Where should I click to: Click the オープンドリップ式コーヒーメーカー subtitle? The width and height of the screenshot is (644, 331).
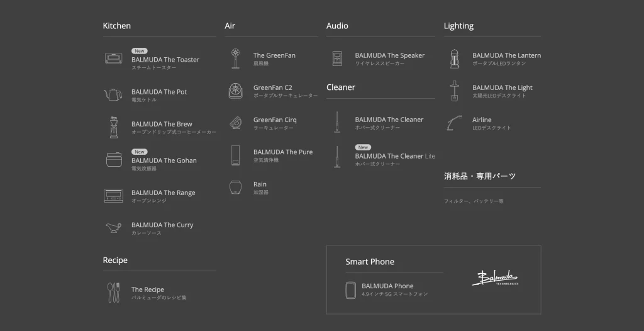click(x=174, y=132)
